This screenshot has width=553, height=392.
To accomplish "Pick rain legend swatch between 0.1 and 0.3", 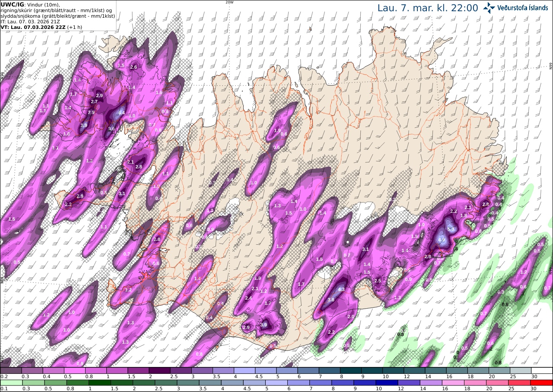I will [x=11, y=382].
